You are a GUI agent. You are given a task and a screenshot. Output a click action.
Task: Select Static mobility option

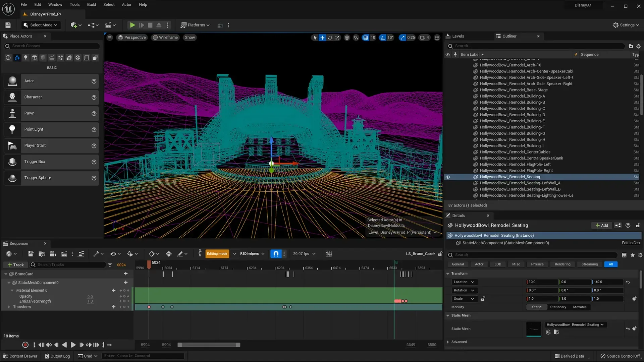[537, 307]
